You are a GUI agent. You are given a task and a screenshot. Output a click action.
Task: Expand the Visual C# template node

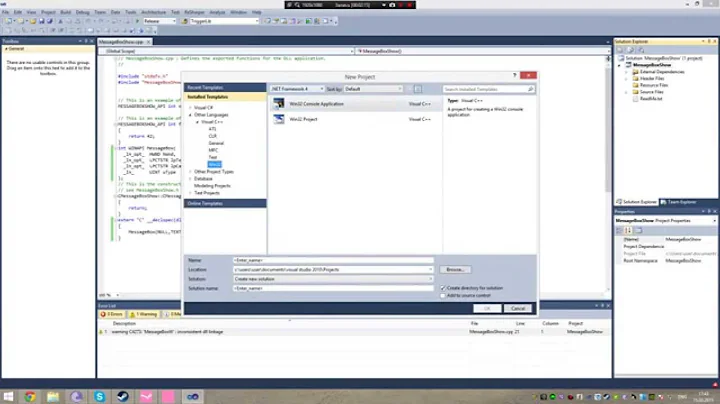tap(191, 107)
